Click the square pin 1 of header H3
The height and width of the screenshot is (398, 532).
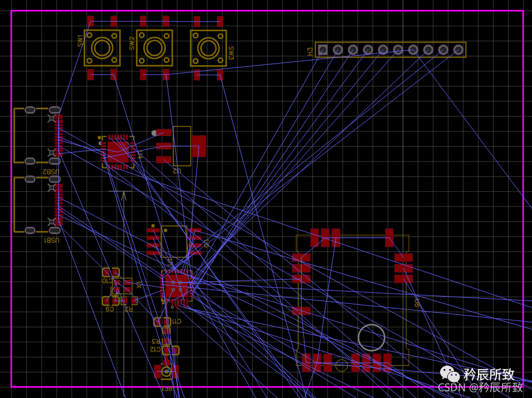(323, 50)
